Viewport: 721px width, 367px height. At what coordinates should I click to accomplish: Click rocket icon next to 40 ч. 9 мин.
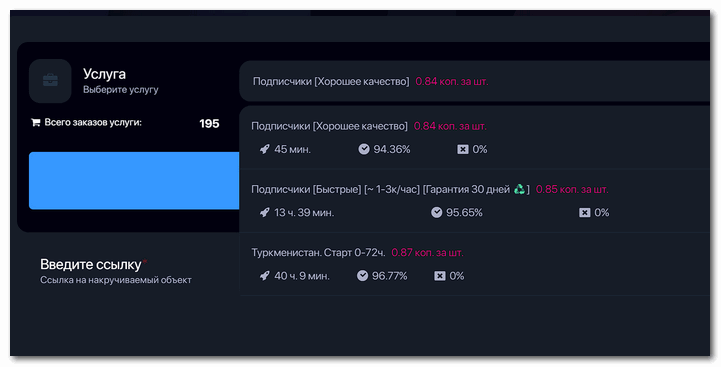tap(264, 275)
